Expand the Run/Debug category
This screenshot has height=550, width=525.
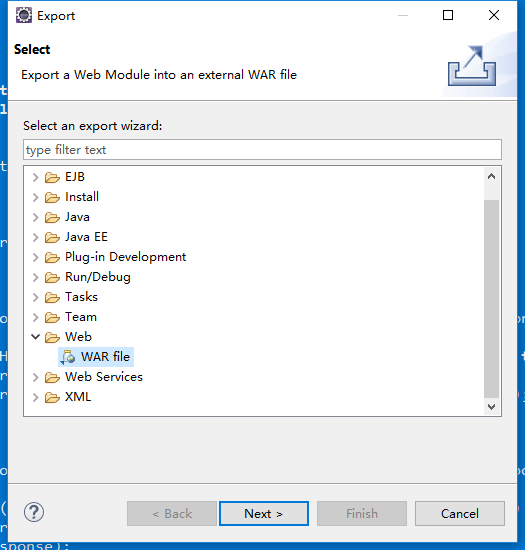35,277
